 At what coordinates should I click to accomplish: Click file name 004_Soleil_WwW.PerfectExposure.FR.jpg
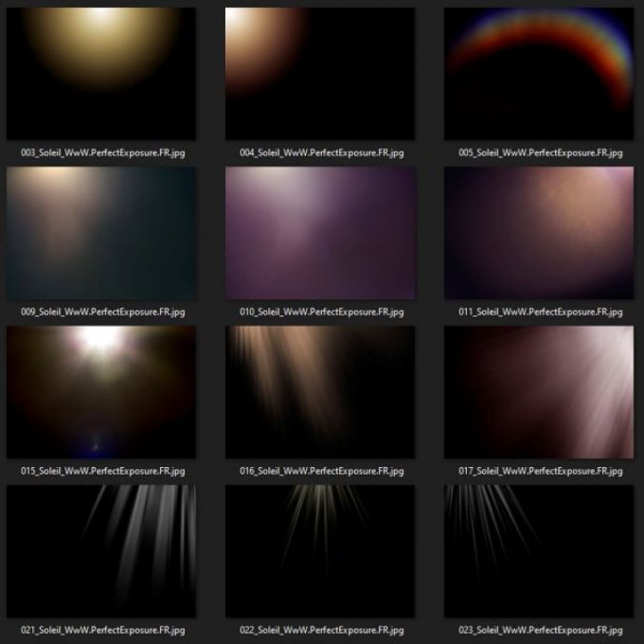322,153
